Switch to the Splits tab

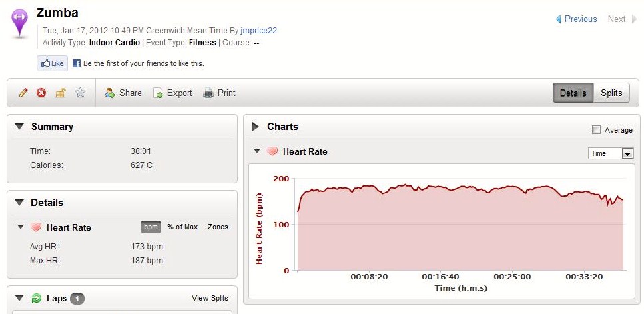[x=611, y=93]
